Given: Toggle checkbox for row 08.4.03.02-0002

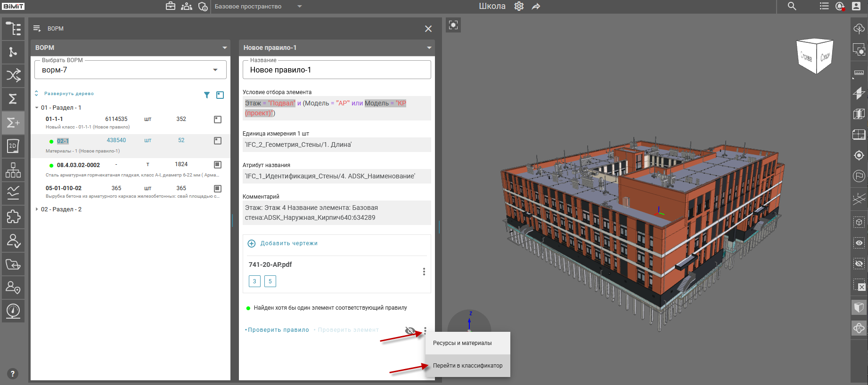Looking at the screenshot, I should tap(218, 165).
